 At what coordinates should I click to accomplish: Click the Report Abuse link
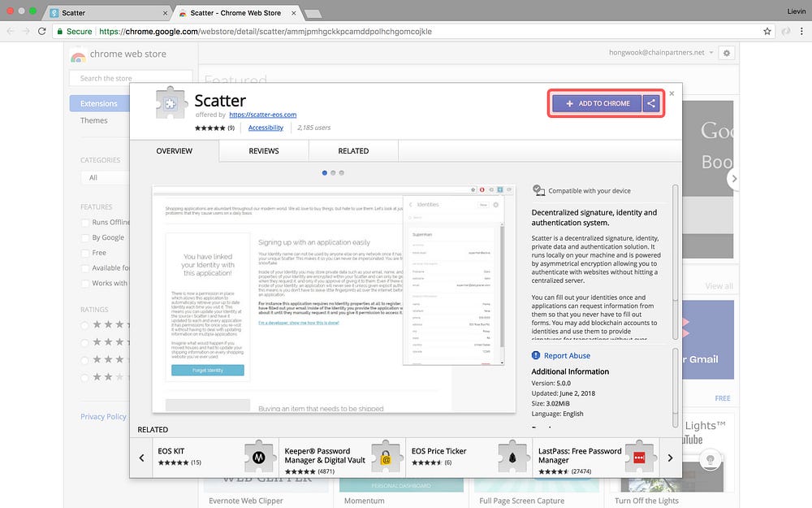pos(567,356)
